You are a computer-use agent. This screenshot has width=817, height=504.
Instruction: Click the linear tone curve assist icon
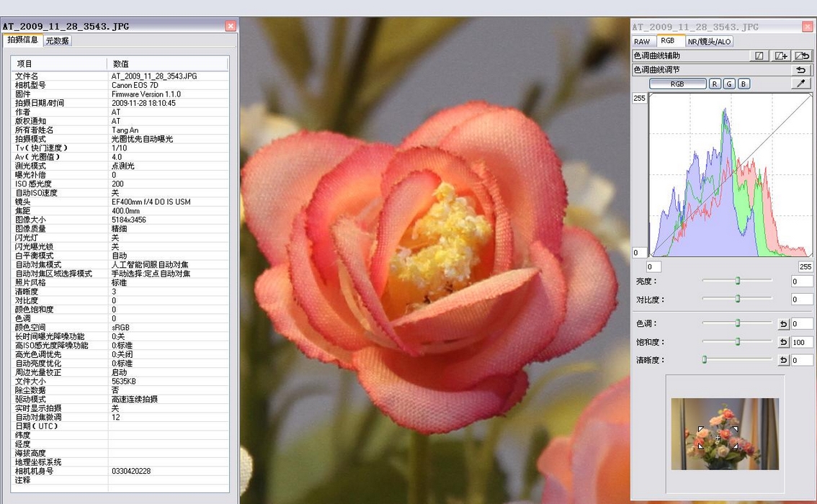[759, 55]
